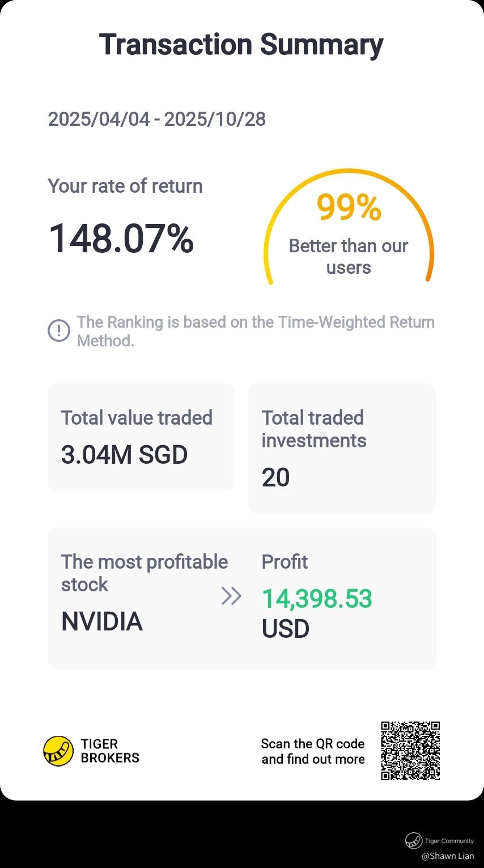The height and width of the screenshot is (868, 484).
Task: Click the 14,398.53 profit amount
Action: pos(317,599)
